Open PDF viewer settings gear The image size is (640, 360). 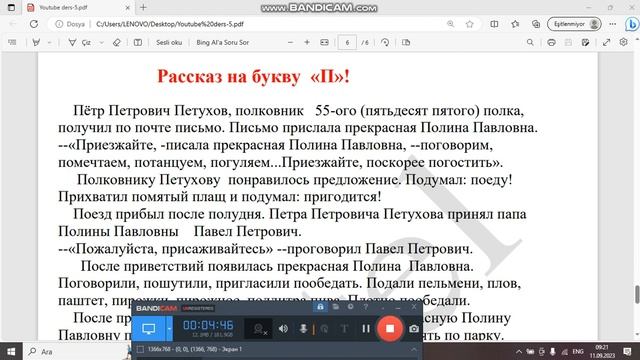[623, 42]
